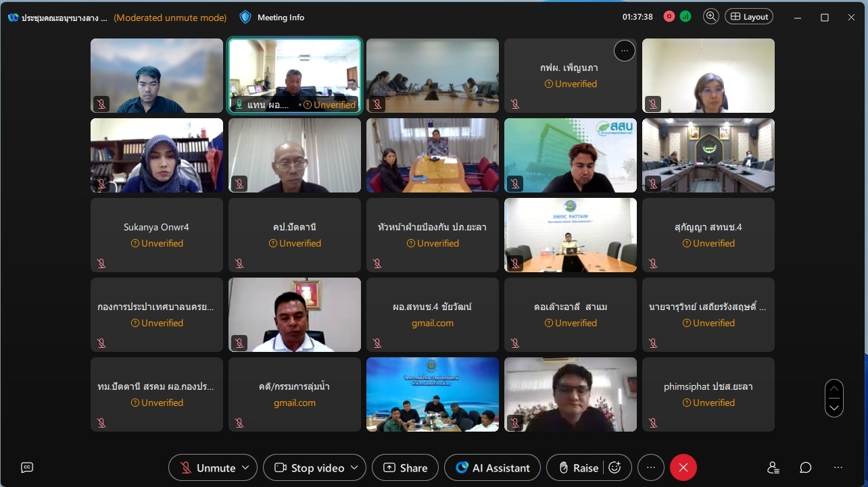Open the Chat panel icon
The image size is (868, 487).
pos(806,467)
